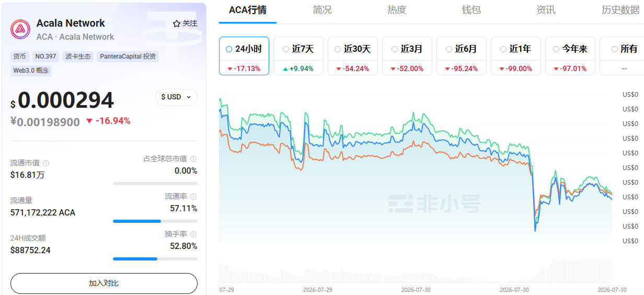Select the 所有 time range
Image resolution: width=644 pixels, height=295 pixels.
[x=622, y=56]
